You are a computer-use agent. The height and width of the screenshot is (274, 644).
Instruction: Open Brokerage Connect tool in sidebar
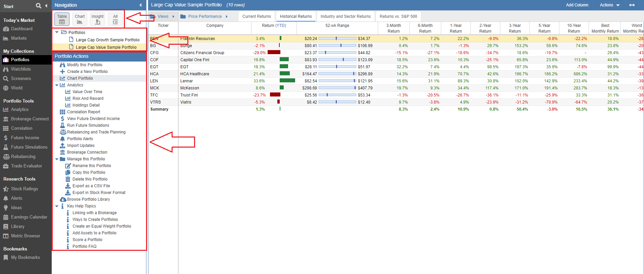click(x=30, y=119)
